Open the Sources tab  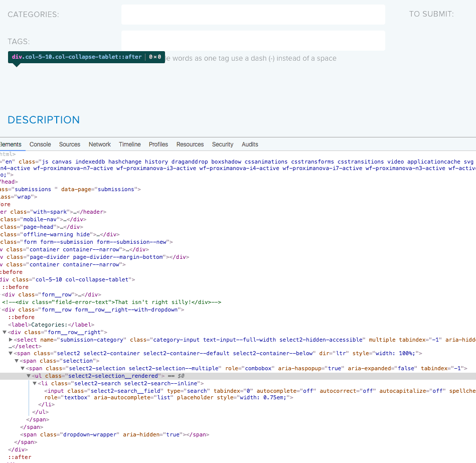click(70, 144)
